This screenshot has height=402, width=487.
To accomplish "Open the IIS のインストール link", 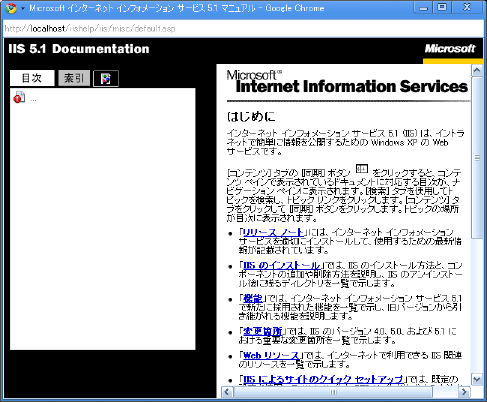I will pos(282,265).
